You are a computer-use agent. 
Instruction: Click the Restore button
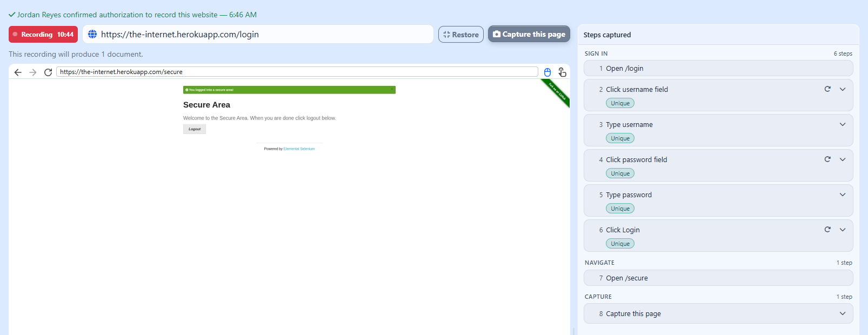[x=461, y=35]
